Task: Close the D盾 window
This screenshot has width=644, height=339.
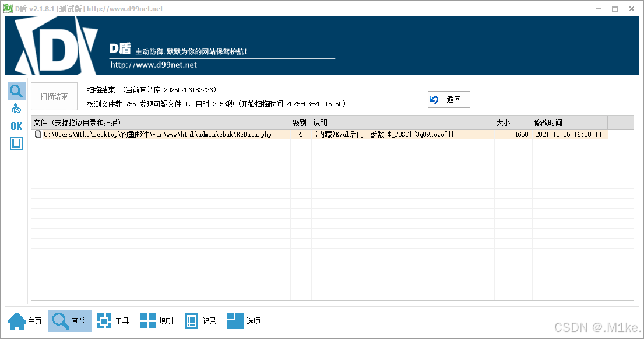Action: point(632,9)
